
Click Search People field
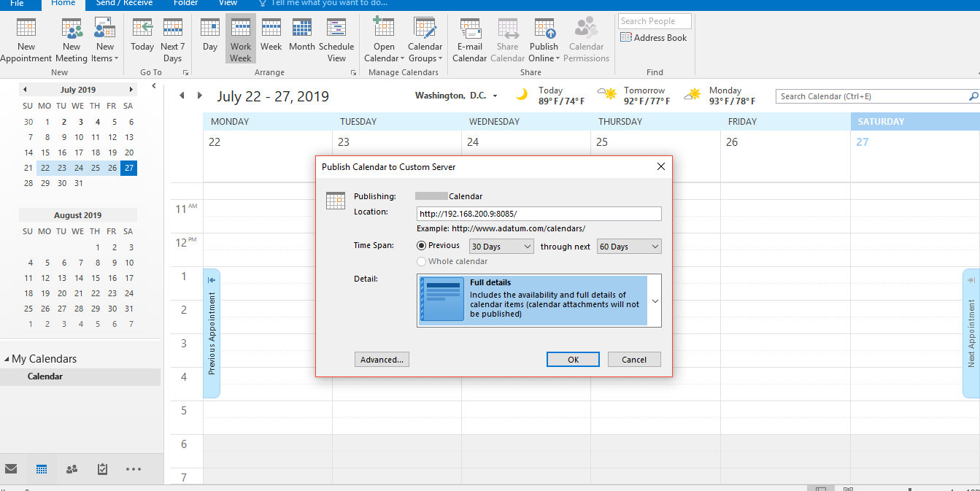click(656, 21)
